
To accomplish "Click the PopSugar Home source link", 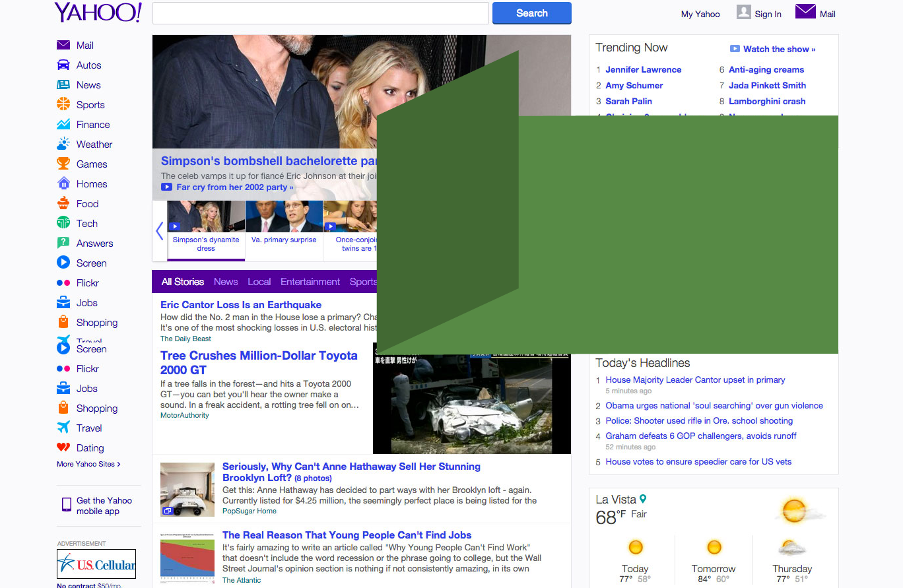I will [x=250, y=511].
